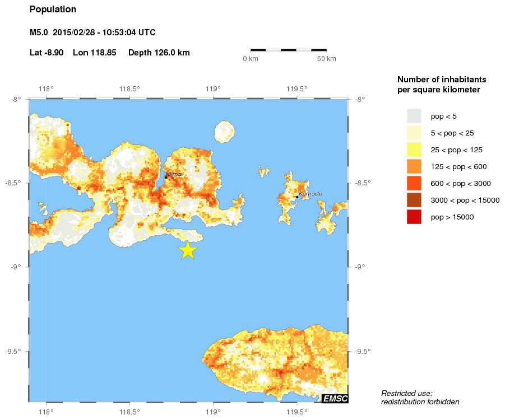Pick the bright yellow '25 < pop < 125' swatch
505x420 pixels.
(414, 150)
